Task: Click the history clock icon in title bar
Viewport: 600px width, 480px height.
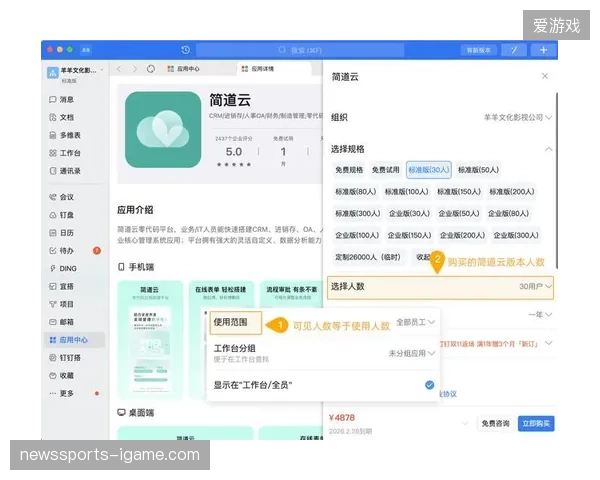Action: point(186,50)
